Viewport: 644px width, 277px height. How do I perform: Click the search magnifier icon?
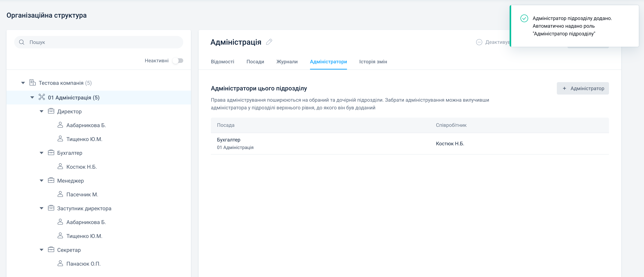[22, 42]
